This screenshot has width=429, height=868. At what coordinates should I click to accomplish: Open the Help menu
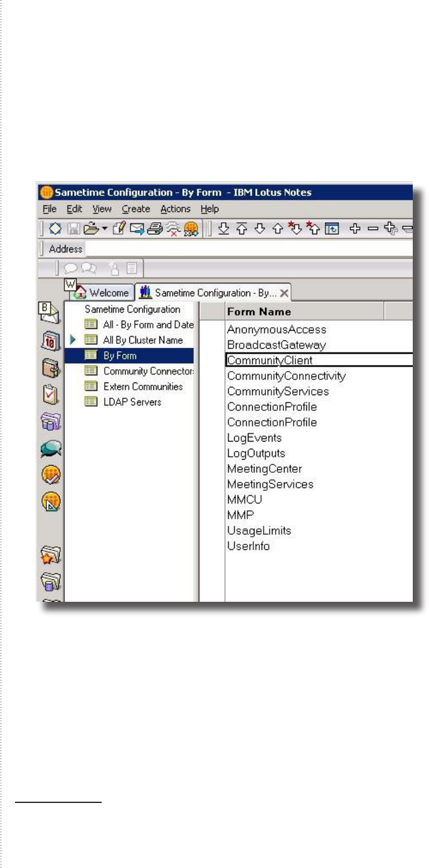pyautogui.click(x=210, y=209)
